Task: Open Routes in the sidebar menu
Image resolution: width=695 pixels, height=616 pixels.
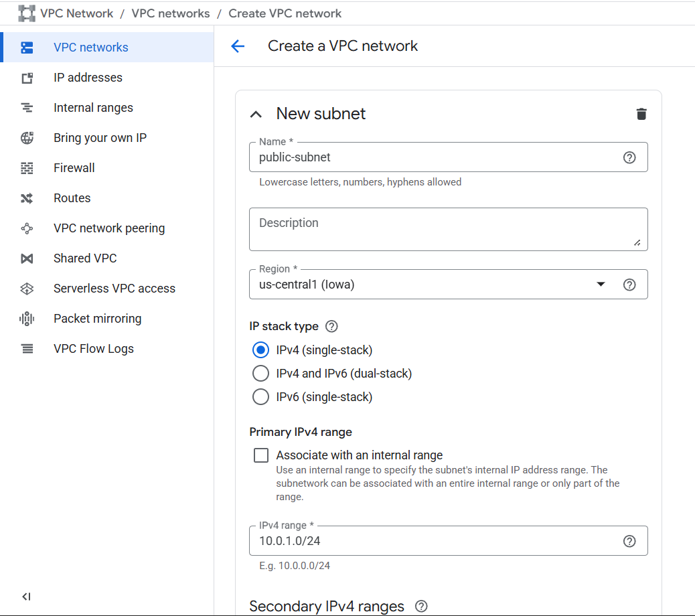Action: click(x=72, y=198)
